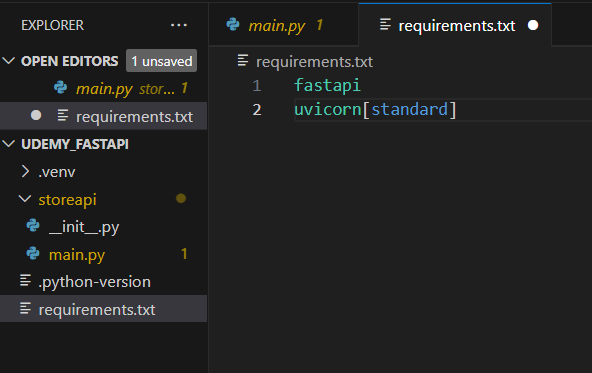
Task: Click Python icon of main.py in Open Editors
Action: pos(60,88)
